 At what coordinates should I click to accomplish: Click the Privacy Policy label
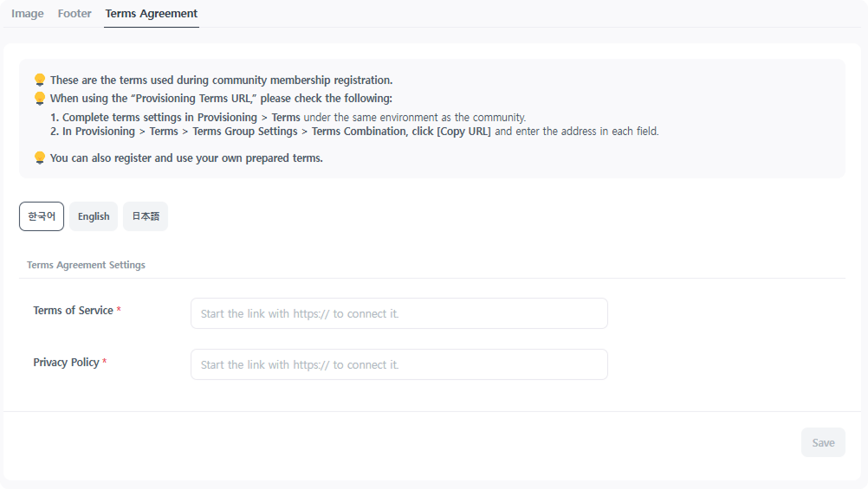66,363
